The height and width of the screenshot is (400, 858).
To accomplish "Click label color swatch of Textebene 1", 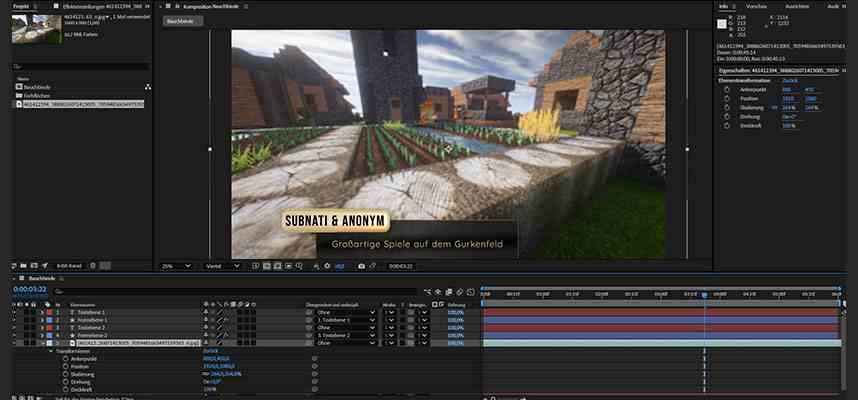I will (49, 312).
